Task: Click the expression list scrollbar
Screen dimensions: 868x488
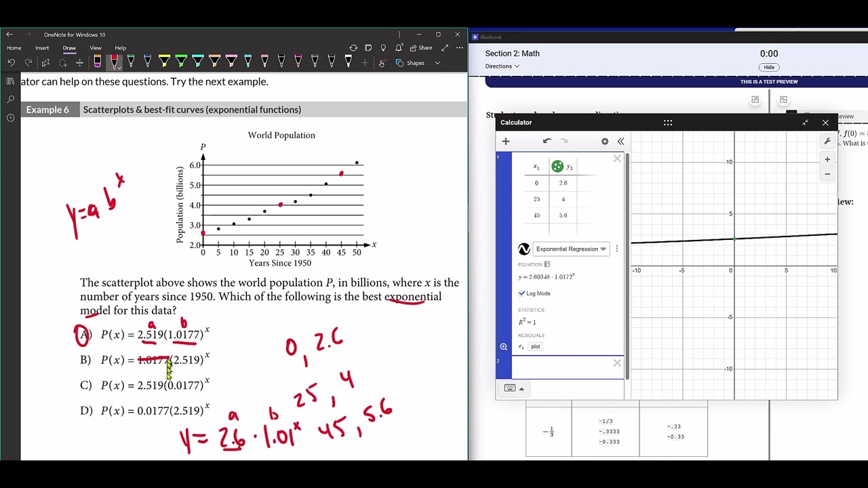Action: click(627, 266)
